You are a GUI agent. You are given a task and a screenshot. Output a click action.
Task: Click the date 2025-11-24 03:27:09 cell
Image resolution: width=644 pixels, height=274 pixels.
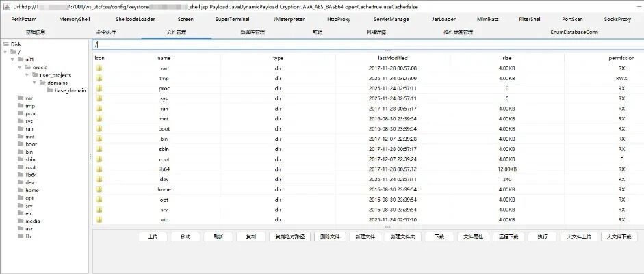(x=393, y=78)
